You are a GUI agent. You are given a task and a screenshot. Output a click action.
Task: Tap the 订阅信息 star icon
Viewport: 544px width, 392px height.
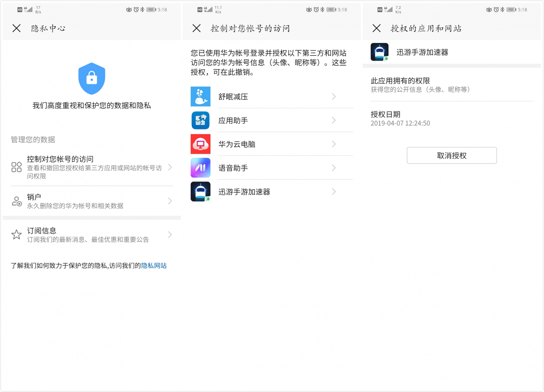point(17,235)
